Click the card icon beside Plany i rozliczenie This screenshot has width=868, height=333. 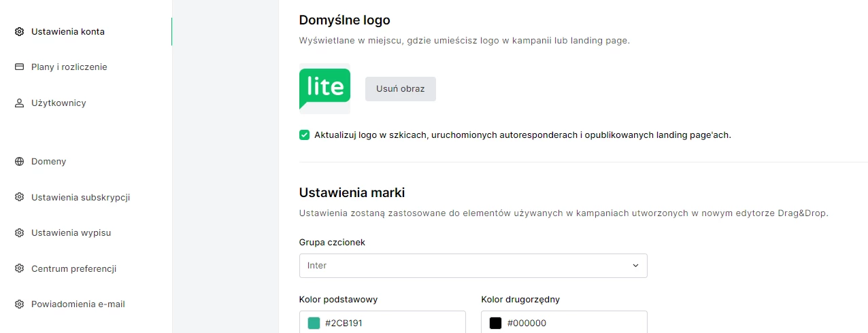pos(20,67)
